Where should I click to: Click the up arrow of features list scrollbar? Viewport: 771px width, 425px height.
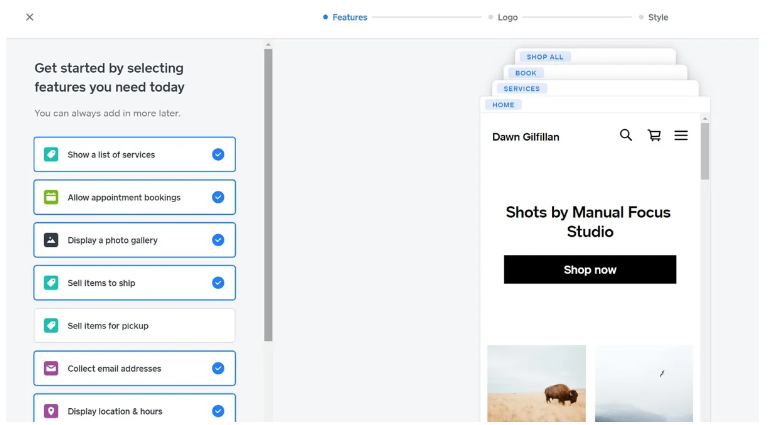(268, 45)
